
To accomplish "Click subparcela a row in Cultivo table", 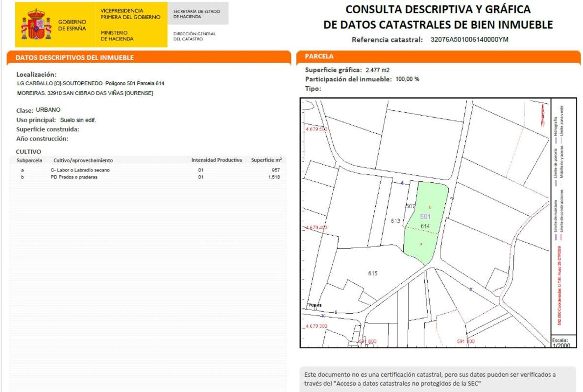I will click(147, 170).
